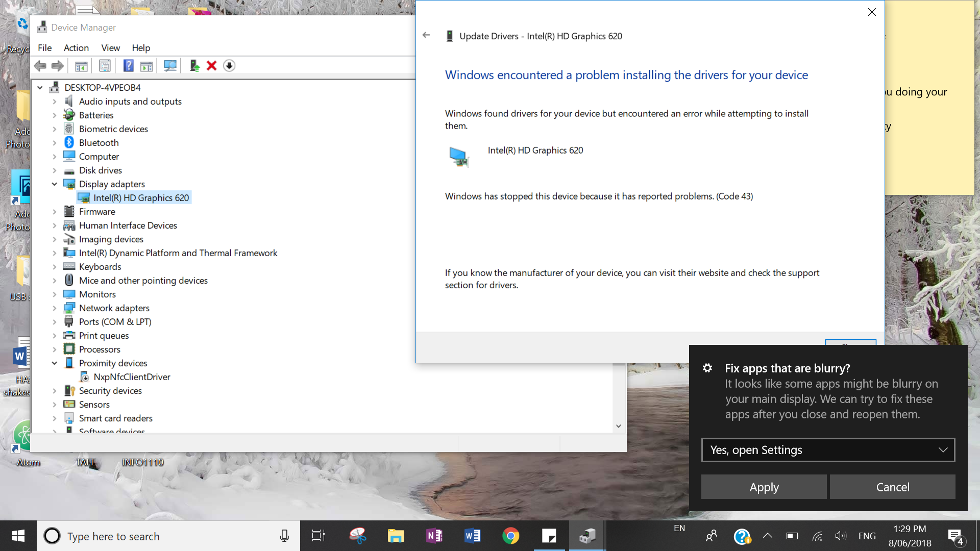Expand the Network adapters node
Screen dimensions: 980x551
pyautogui.click(x=55, y=308)
